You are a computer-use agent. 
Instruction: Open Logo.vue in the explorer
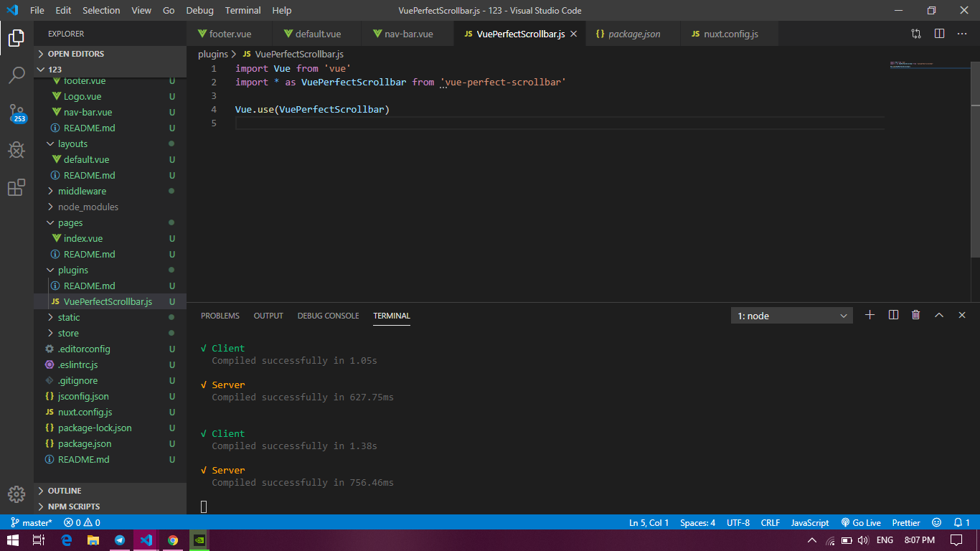click(110, 96)
